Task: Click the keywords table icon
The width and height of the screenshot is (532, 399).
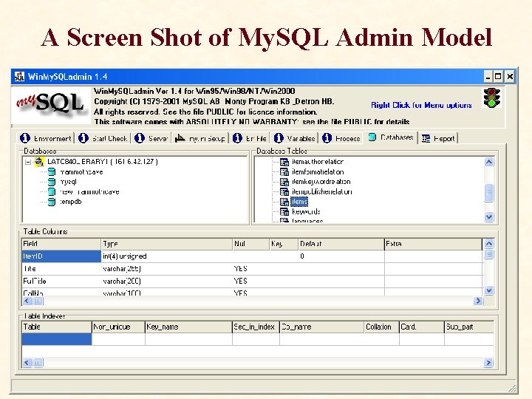Action: tap(284, 212)
